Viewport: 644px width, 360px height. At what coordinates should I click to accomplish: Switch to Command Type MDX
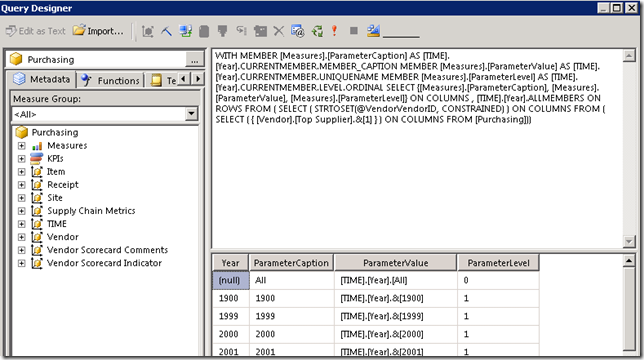[x=147, y=31]
